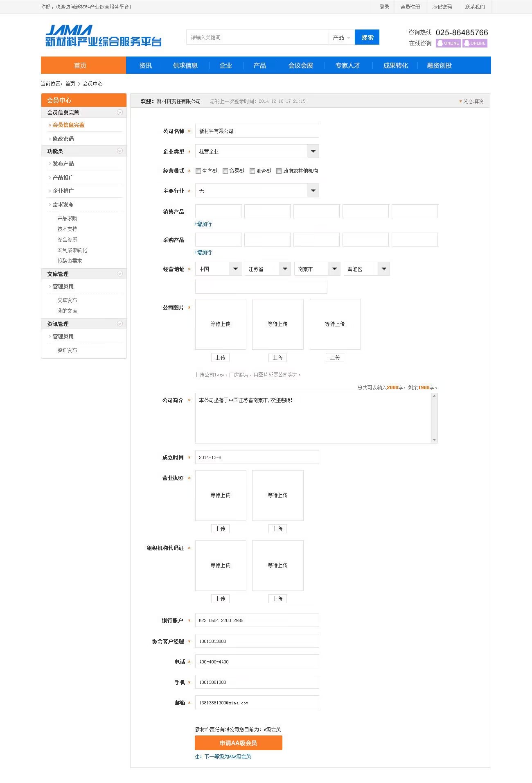Click +增加行 under 销售产品
This screenshot has width=532, height=783.
click(x=203, y=224)
